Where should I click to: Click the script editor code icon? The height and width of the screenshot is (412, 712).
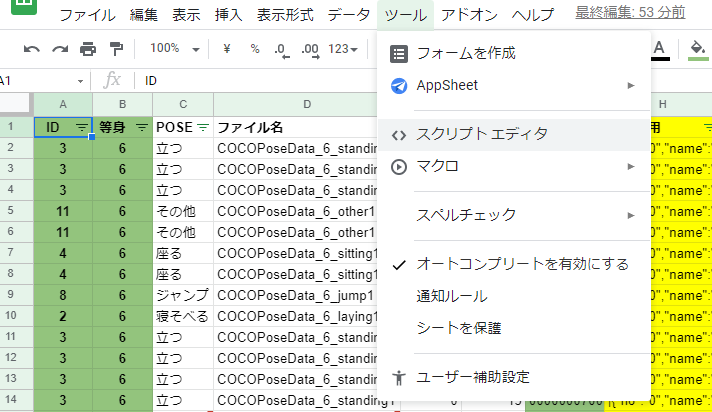(399, 135)
